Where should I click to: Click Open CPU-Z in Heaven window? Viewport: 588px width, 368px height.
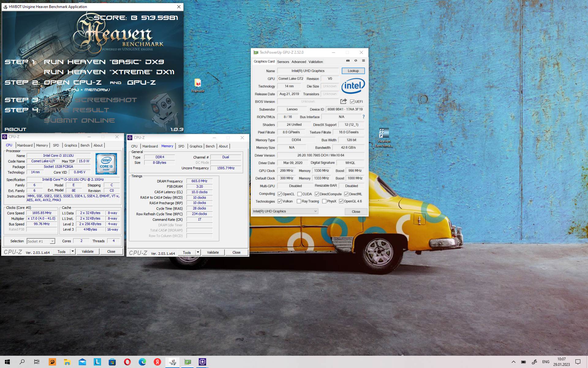pyautogui.click(x=73, y=82)
